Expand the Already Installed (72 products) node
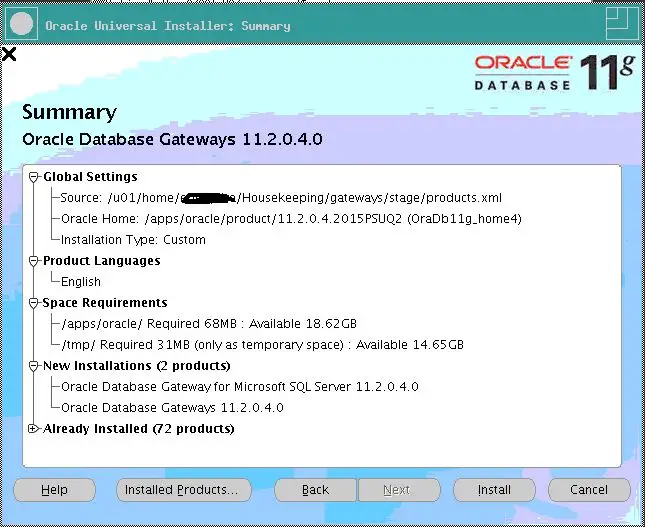The height and width of the screenshot is (527, 645). click(x=33, y=429)
